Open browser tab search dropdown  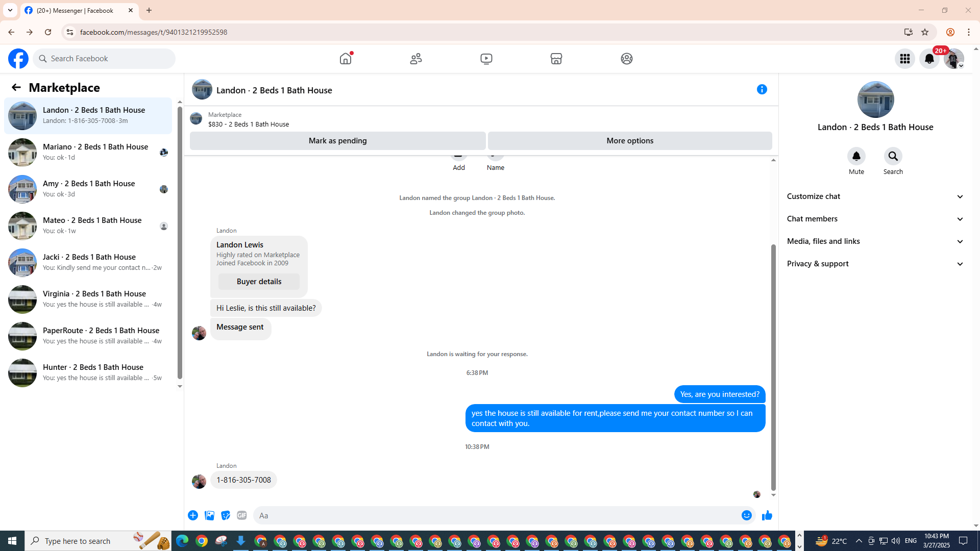tap(10, 10)
